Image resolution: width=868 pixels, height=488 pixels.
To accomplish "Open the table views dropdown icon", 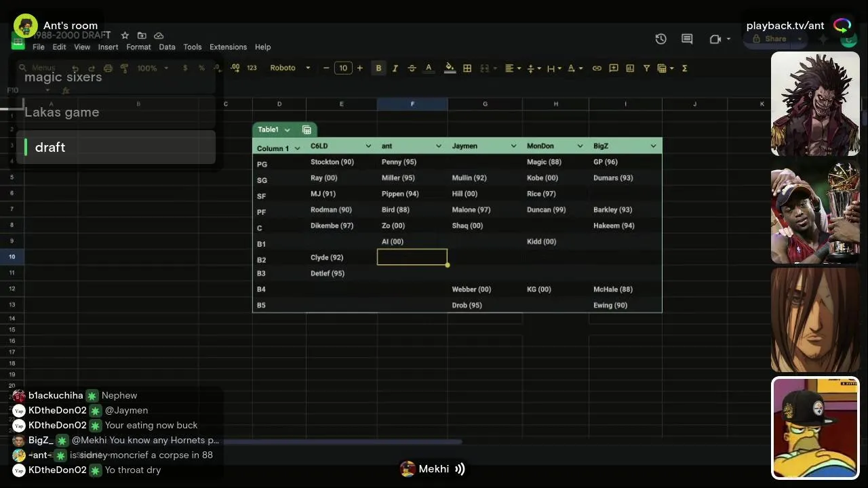I will tap(665, 68).
